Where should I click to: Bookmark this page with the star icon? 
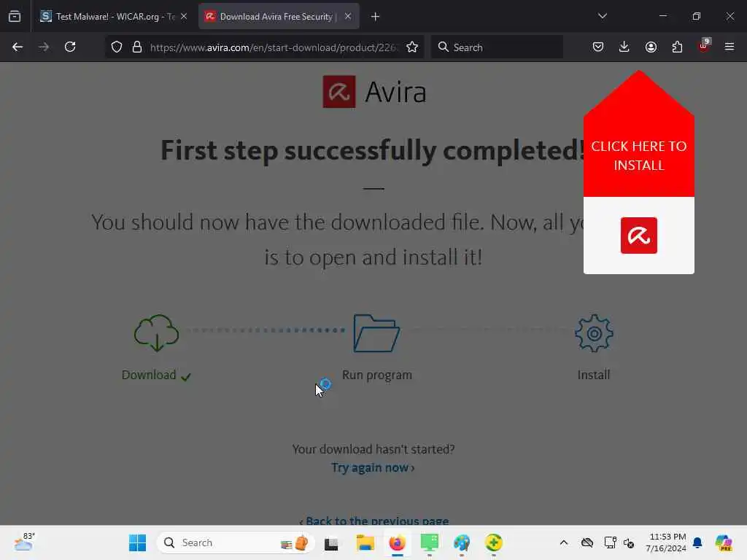412,47
